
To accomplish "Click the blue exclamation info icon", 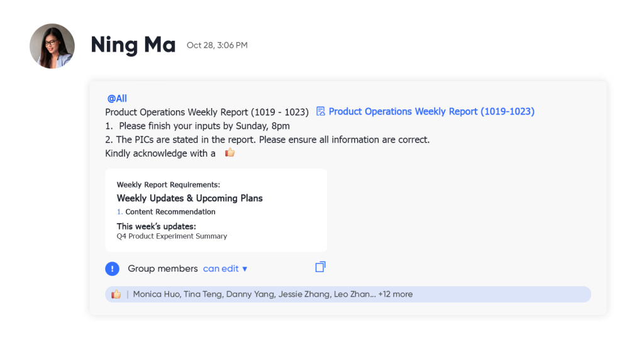I will tap(112, 268).
